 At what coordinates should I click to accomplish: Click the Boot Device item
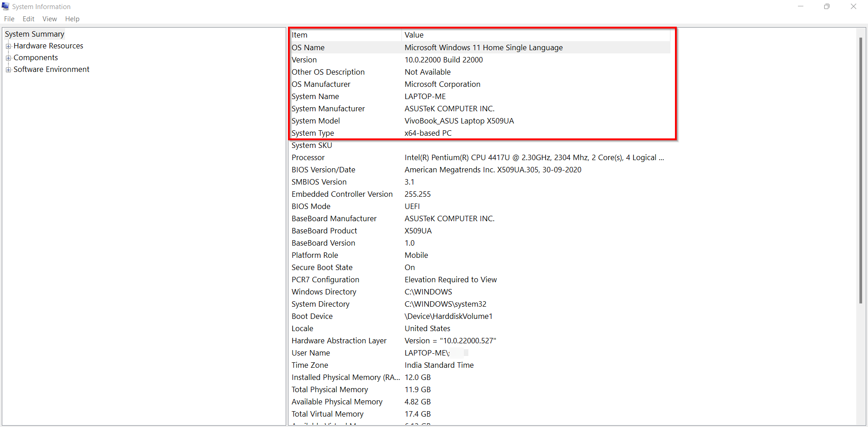(x=312, y=316)
